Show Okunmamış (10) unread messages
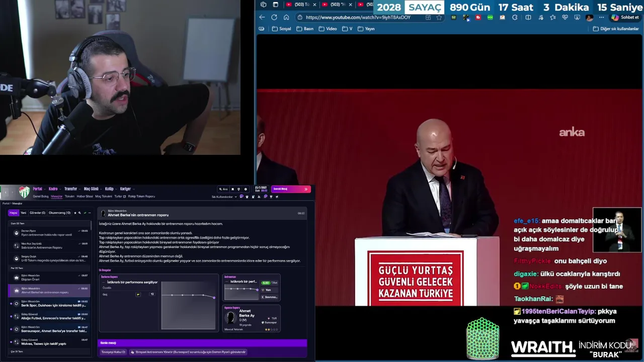644x362 pixels. [x=59, y=213]
